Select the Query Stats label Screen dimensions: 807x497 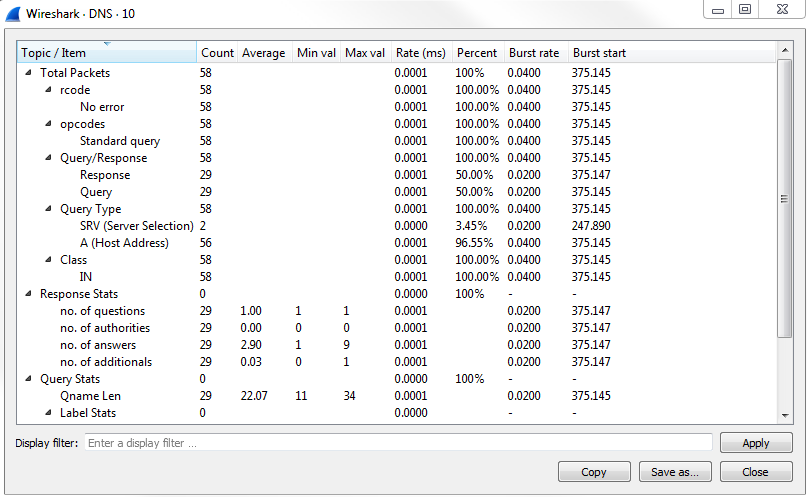point(70,378)
